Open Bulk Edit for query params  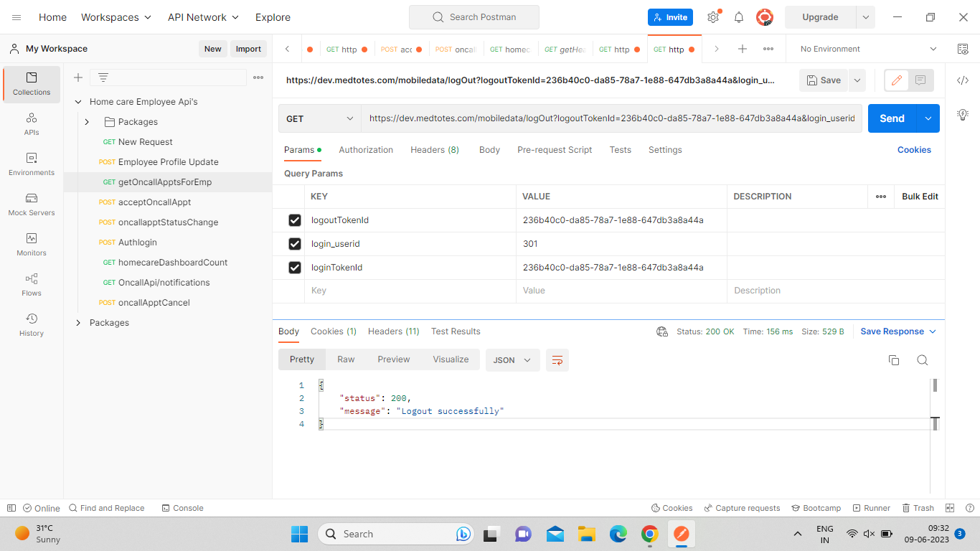click(920, 197)
